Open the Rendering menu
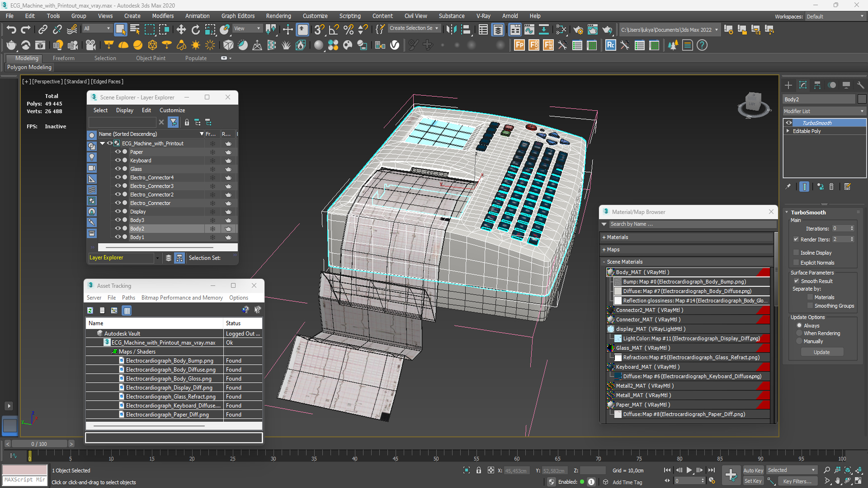The image size is (868, 488). 278,16
